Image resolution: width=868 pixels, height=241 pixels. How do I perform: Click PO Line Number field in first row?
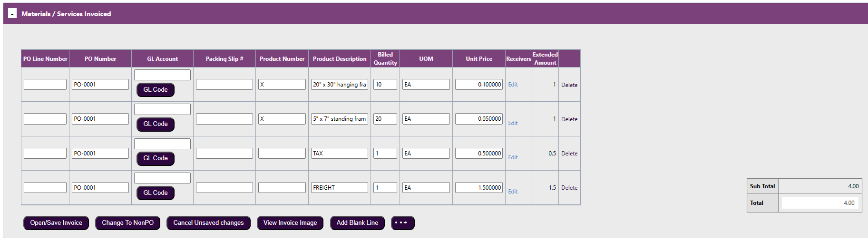[x=45, y=85]
